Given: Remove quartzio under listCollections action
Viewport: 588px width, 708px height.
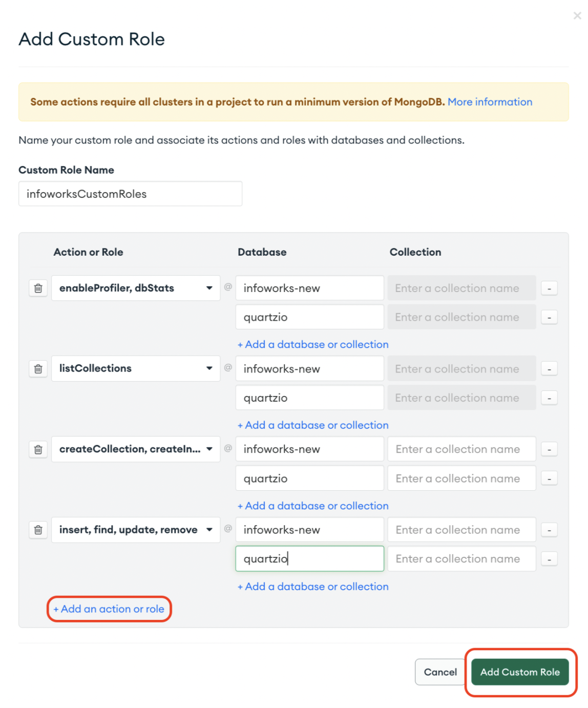Looking at the screenshot, I should tap(549, 398).
